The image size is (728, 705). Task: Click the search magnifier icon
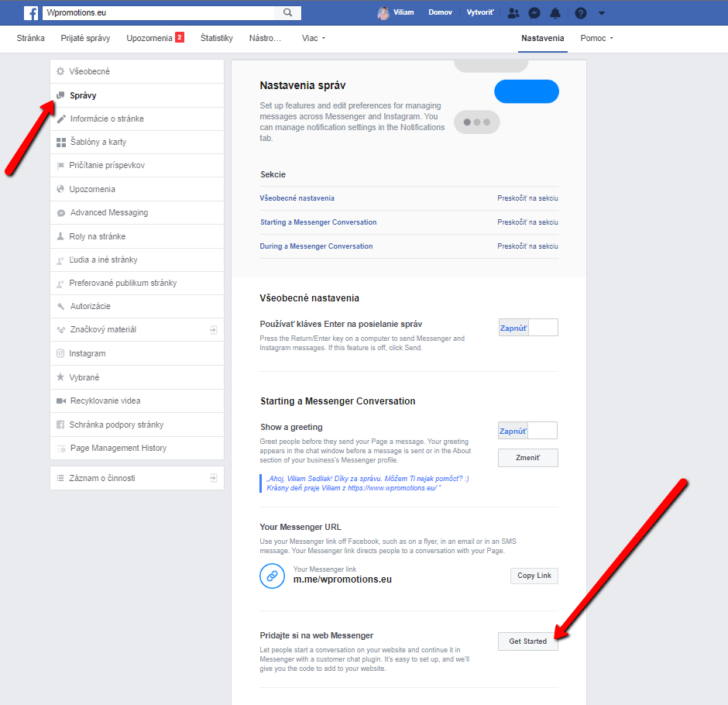288,12
